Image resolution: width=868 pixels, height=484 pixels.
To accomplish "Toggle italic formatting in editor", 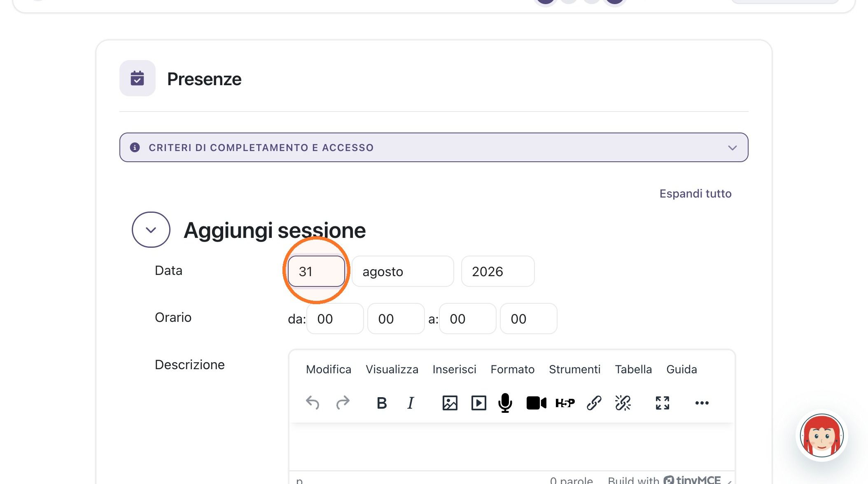I will (x=411, y=403).
